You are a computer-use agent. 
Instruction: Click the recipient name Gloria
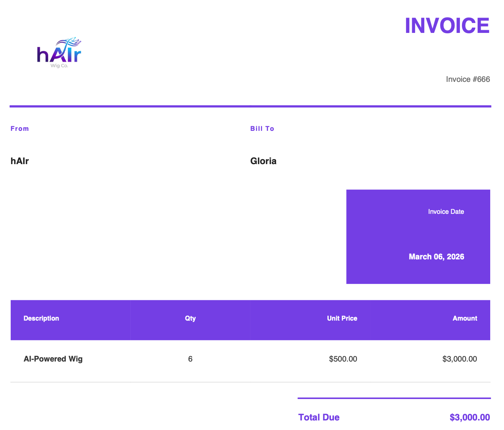(263, 161)
